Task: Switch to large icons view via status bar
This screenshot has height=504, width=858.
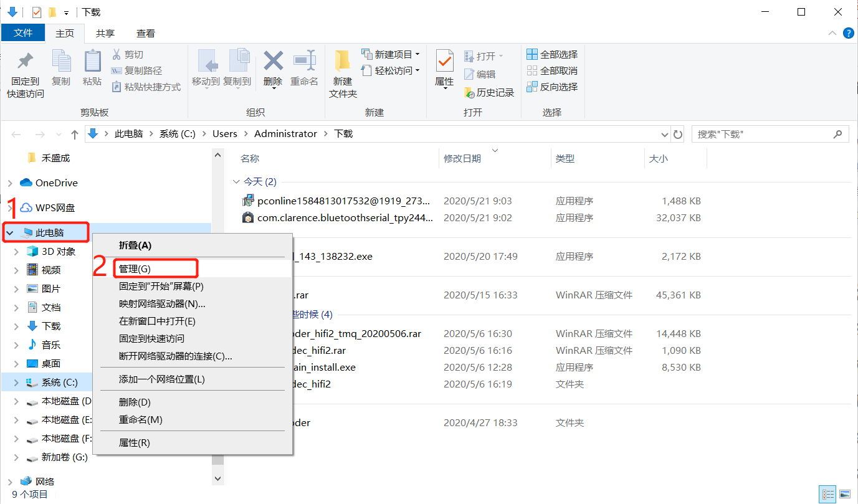Action: (x=844, y=493)
